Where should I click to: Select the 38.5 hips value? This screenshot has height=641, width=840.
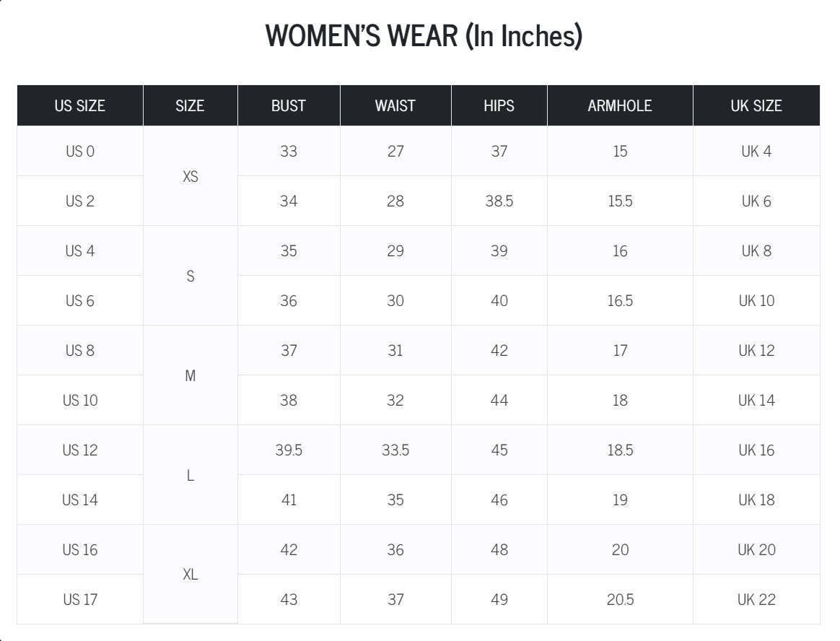499,201
